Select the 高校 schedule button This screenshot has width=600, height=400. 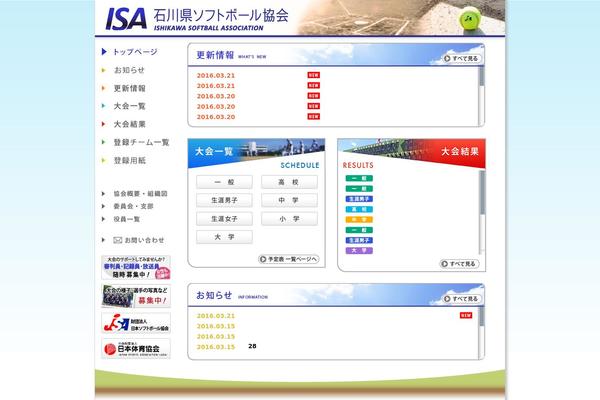click(x=289, y=182)
